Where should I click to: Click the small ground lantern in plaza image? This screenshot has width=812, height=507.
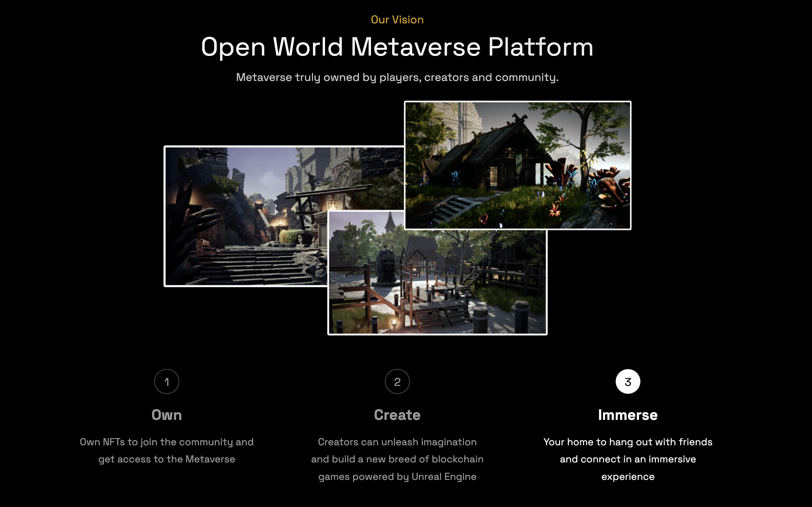pyautogui.click(x=394, y=323)
